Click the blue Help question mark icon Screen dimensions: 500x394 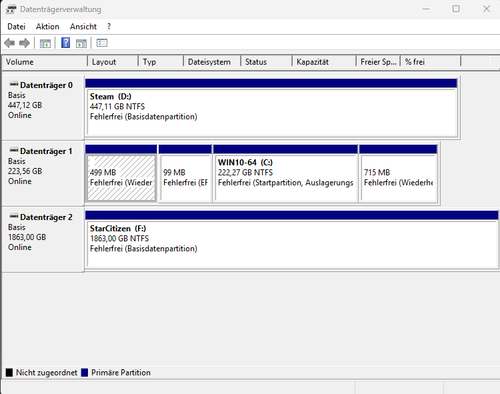(x=66, y=43)
